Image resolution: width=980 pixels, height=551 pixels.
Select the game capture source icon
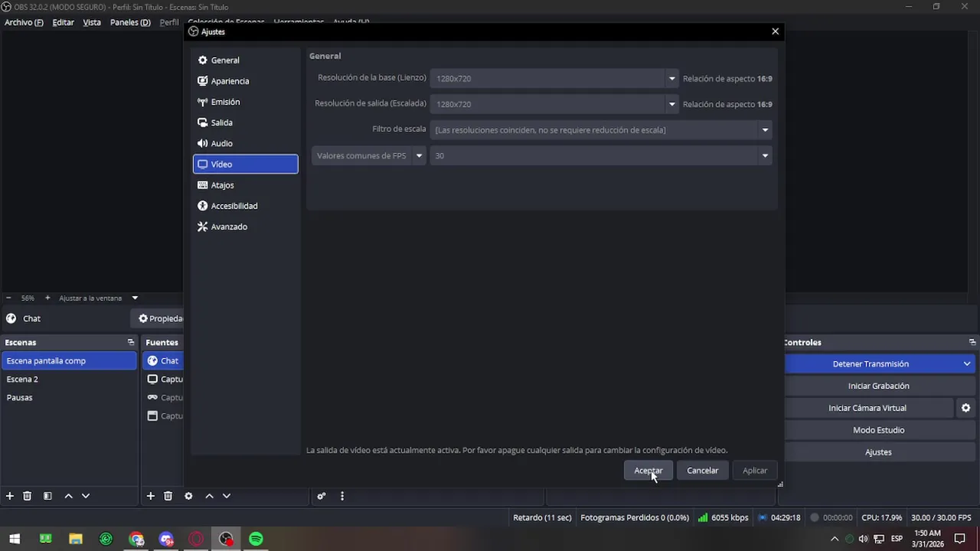(x=152, y=397)
